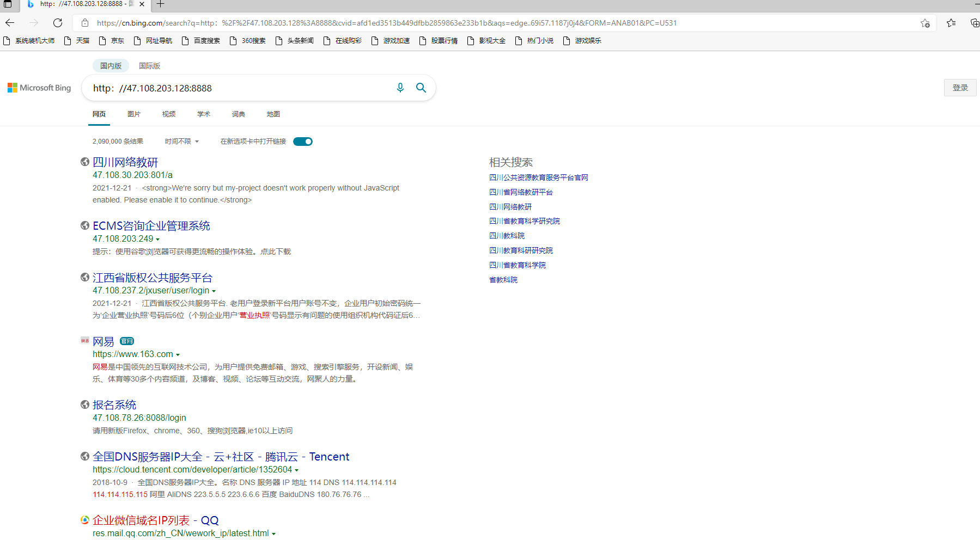Click the browser Back arrow

10,23
